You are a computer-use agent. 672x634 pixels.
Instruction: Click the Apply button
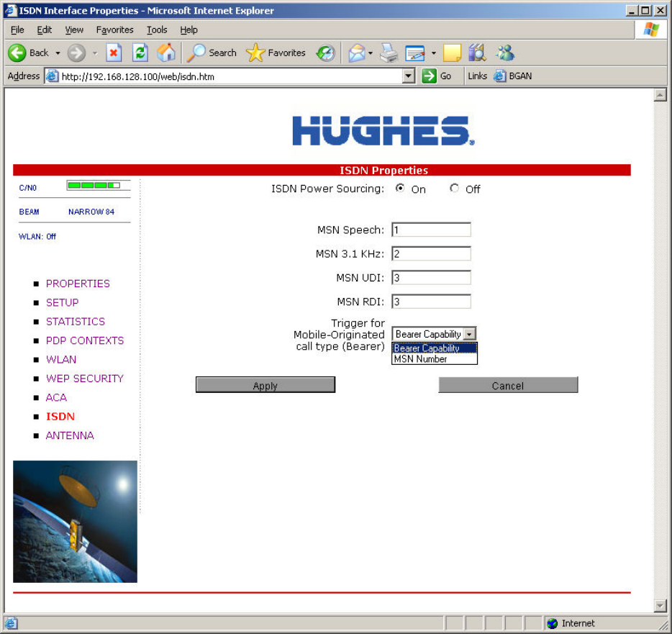coord(265,385)
